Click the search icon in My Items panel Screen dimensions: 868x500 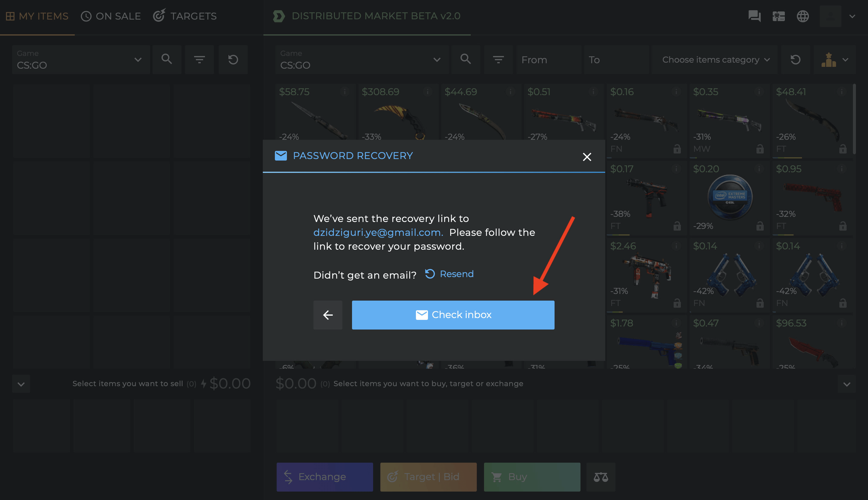[x=167, y=59]
